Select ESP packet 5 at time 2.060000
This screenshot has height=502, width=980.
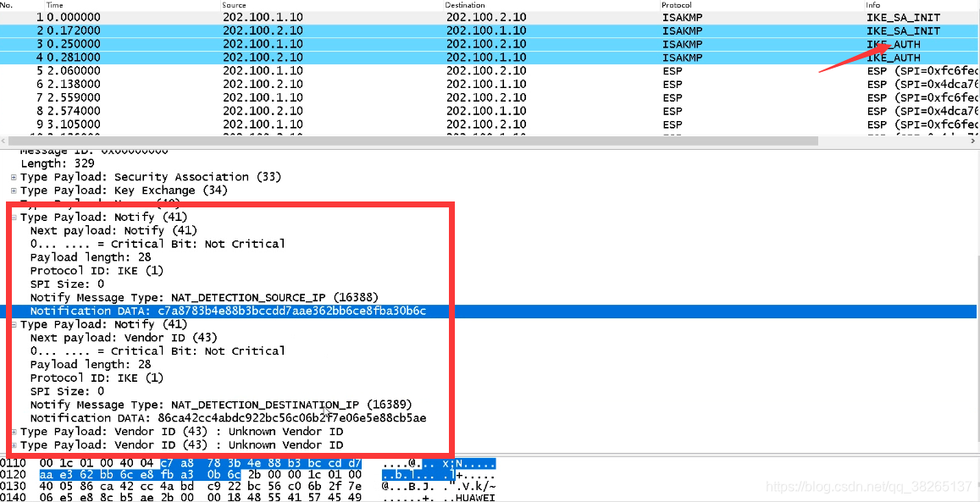tap(490, 70)
